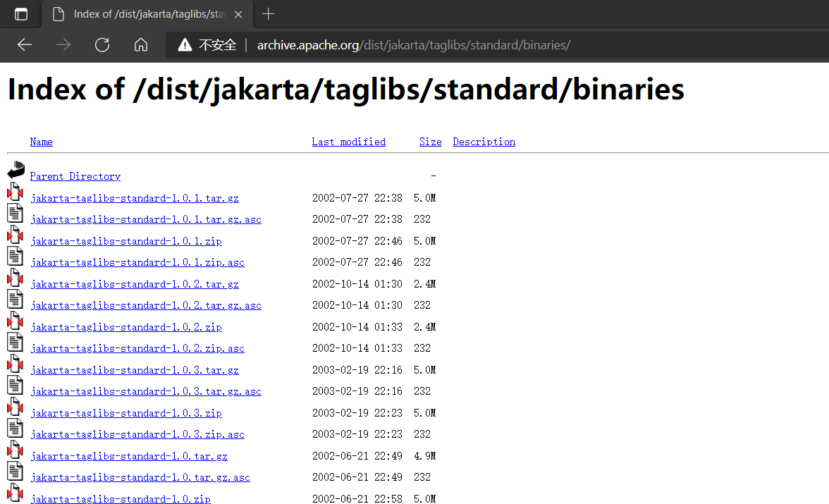The height and width of the screenshot is (504, 829).
Task: Open jakarta-taglibs-standard-1.0.3.tar.gz.asc signature
Action: pyautogui.click(x=146, y=391)
